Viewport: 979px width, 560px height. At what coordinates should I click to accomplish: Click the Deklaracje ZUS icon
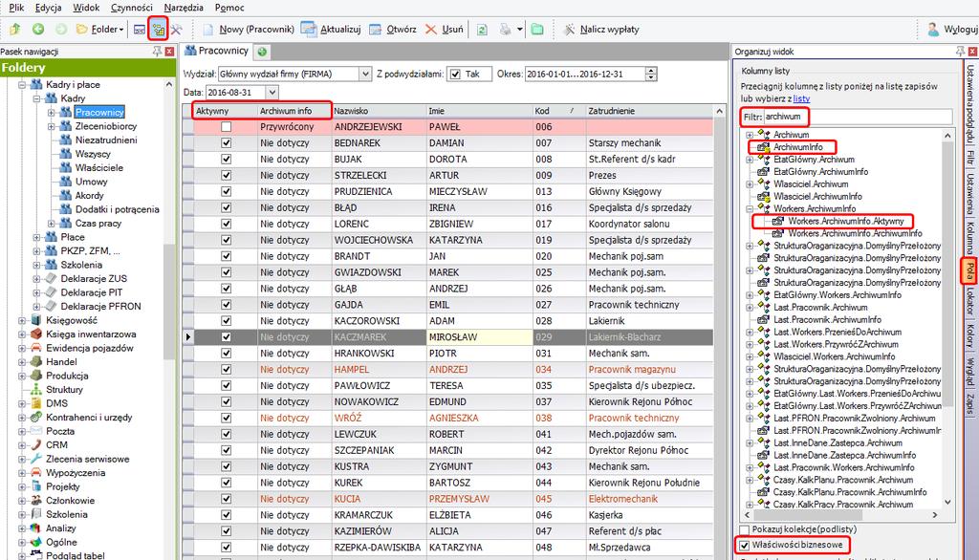point(52,278)
